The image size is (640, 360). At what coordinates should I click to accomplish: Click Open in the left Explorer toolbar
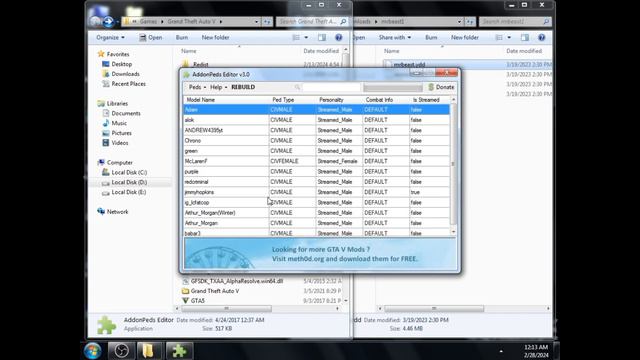pyautogui.click(x=151, y=38)
